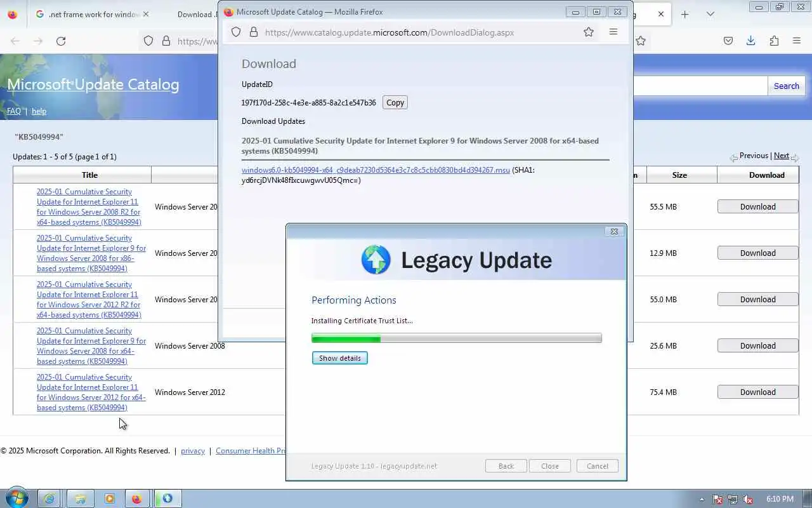Reload page in main Firefox window
Viewport: 812px width, 508px height.
pyautogui.click(x=61, y=41)
